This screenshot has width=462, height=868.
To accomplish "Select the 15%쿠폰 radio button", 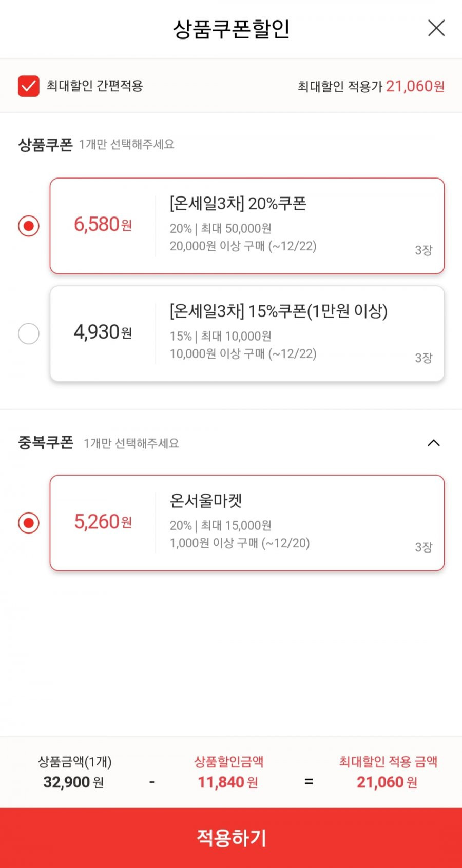I will click(x=29, y=333).
